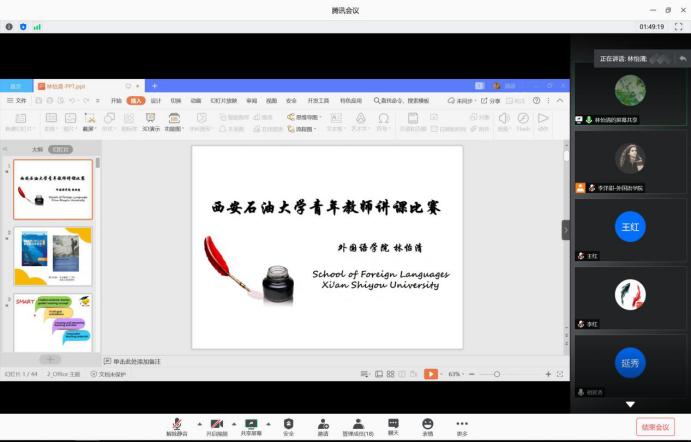Screen dimensions: 691x442
Task: Open the 文件 menu in WPS
Action: 18,100
